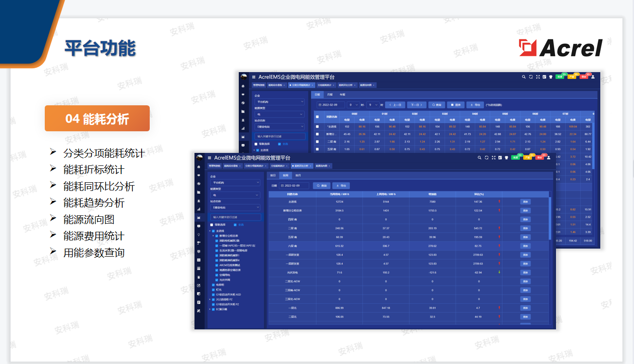The height and width of the screenshot is (364, 634).
Task: Click 上一日 button in back window
Action: (x=395, y=105)
